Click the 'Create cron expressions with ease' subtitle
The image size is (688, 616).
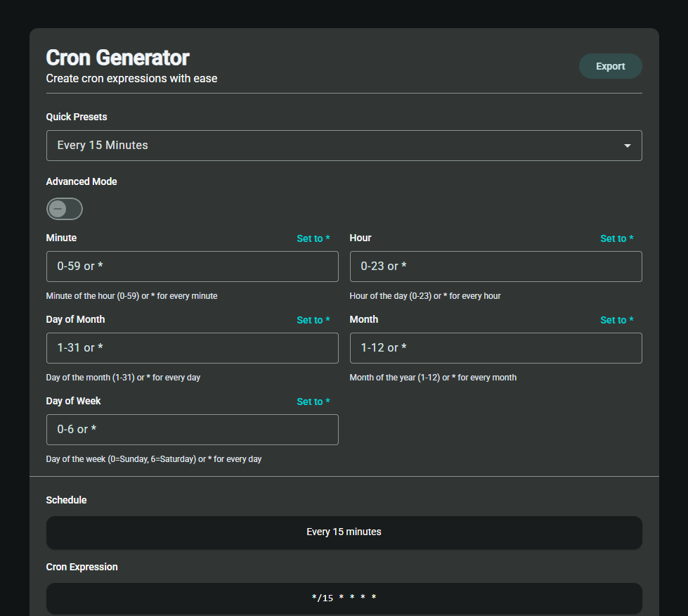131,79
